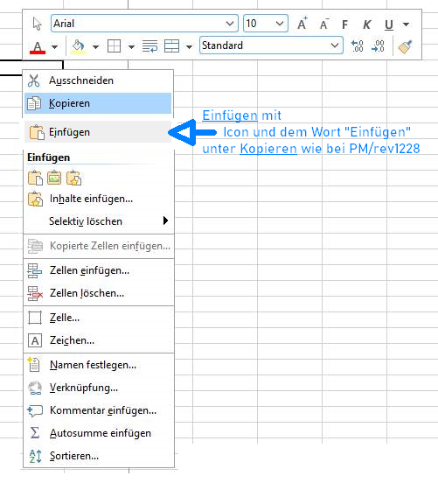Click the scissors icon beside Ausschneiden
This screenshot has height=504, width=438.
coord(34,80)
